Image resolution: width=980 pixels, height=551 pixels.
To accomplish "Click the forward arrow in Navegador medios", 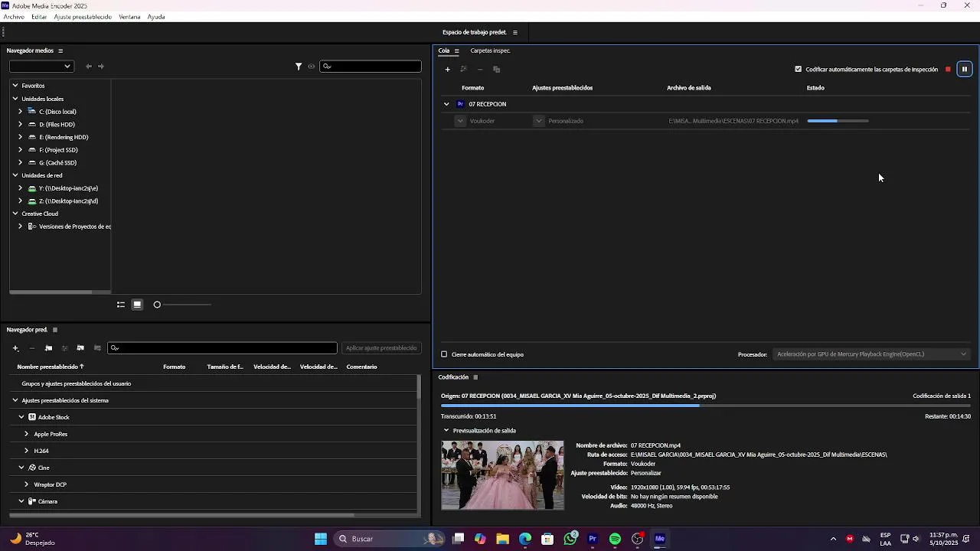I will coord(101,67).
